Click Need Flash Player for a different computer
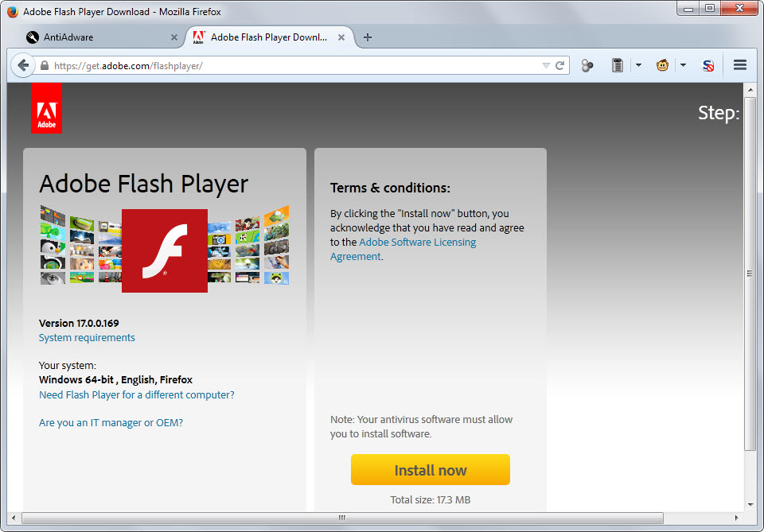The image size is (764, 532). click(136, 394)
